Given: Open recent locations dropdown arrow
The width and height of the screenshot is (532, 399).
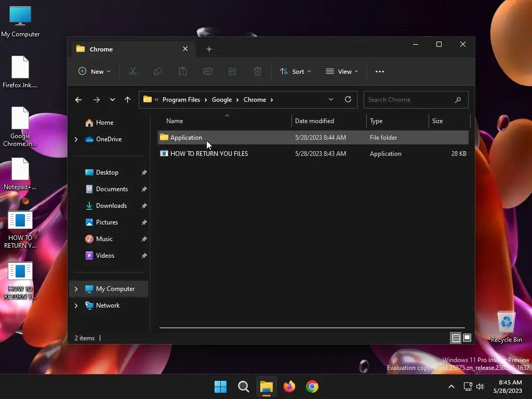Looking at the screenshot, I should 112,100.
